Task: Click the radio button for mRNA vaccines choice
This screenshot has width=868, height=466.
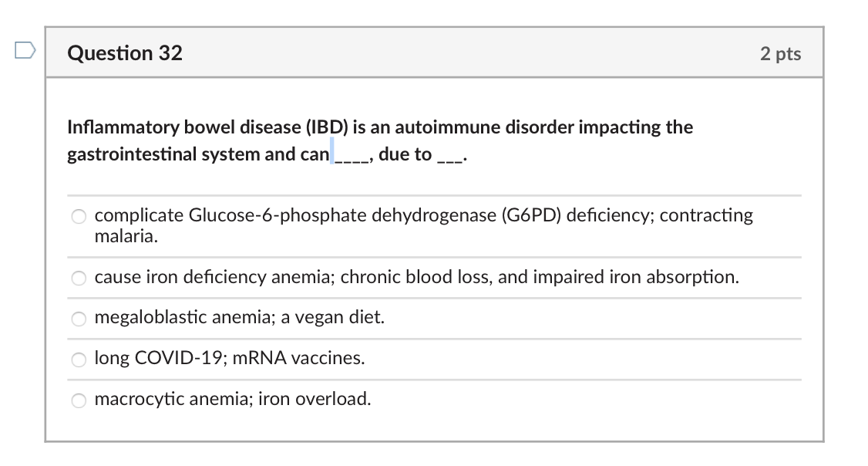Action: 79,359
